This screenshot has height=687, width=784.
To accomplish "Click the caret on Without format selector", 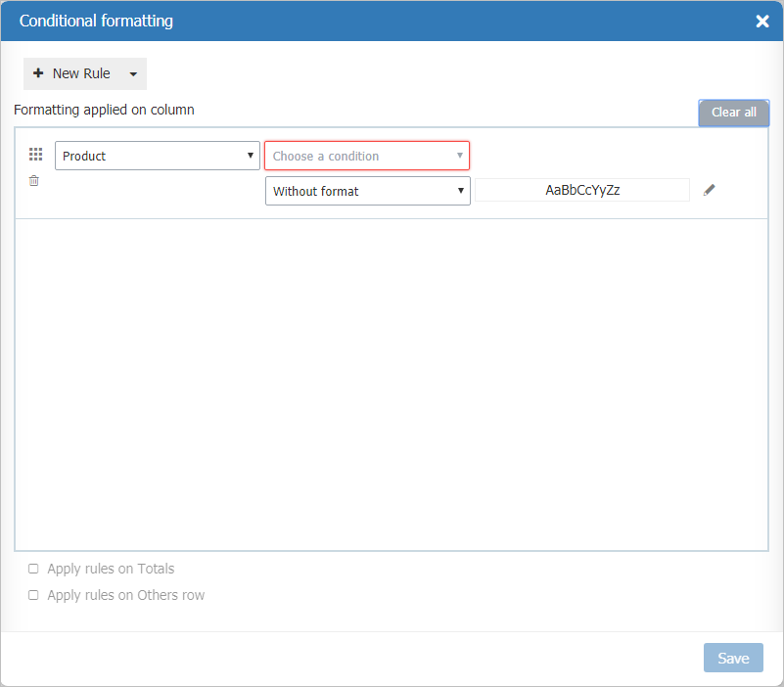I will pos(460,190).
